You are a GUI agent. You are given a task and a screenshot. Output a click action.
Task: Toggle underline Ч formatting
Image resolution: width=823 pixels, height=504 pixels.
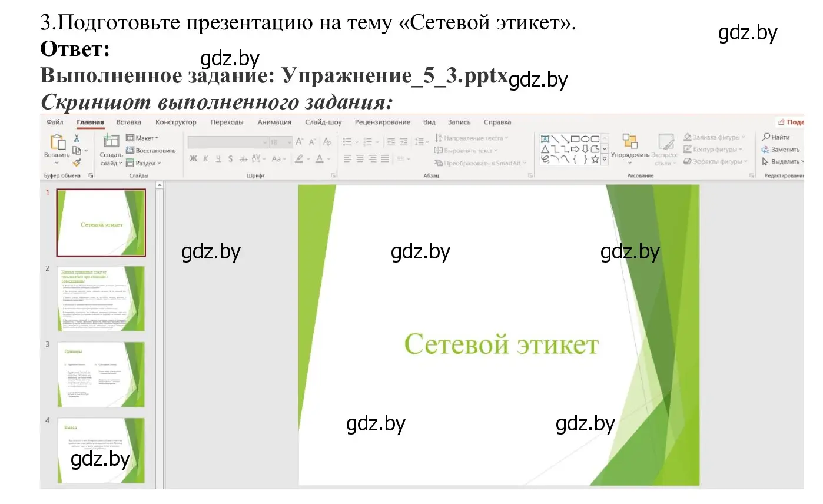pyautogui.click(x=218, y=158)
